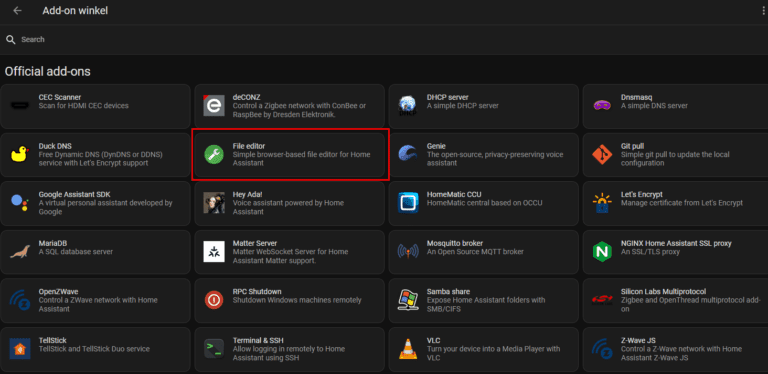Viewport: 768px width, 374px height.
Task: Click the RPC Shutdown power icon
Action: click(x=214, y=300)
